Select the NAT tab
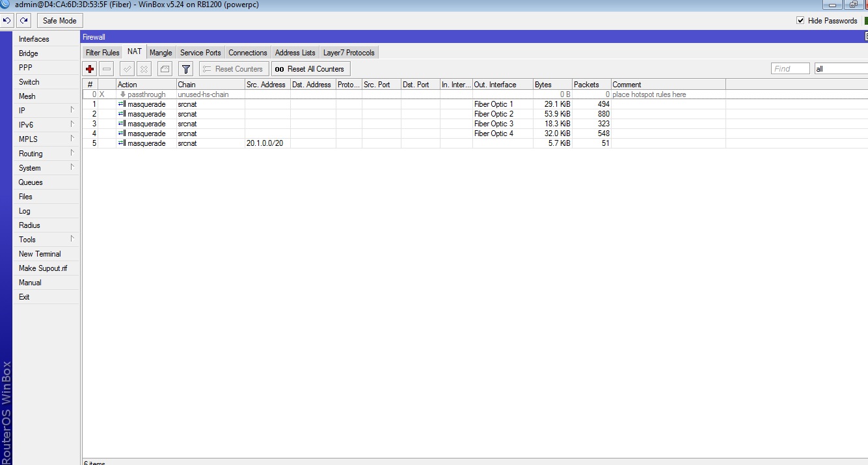 [x=135, y=52]
